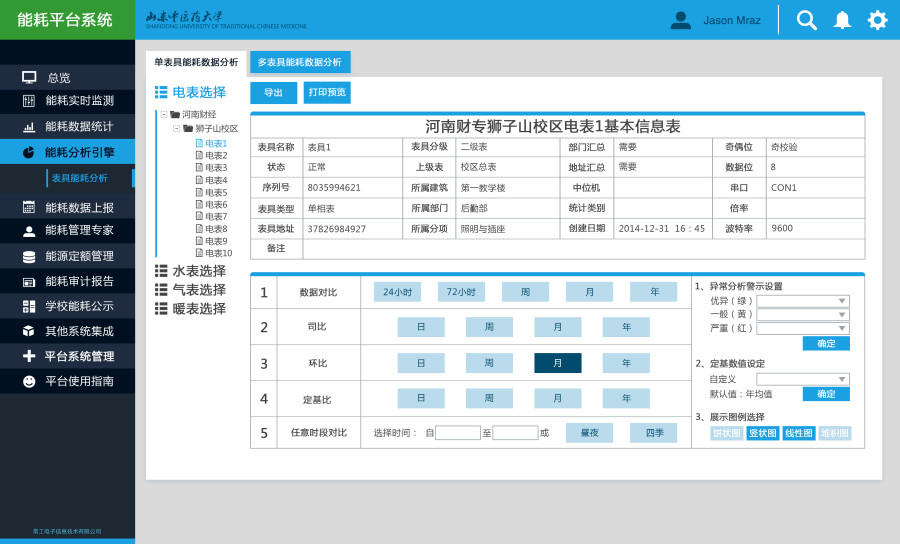Click the 气表选择 list icon
Viewport: 900px width, 544px height.
click(161, 290)
